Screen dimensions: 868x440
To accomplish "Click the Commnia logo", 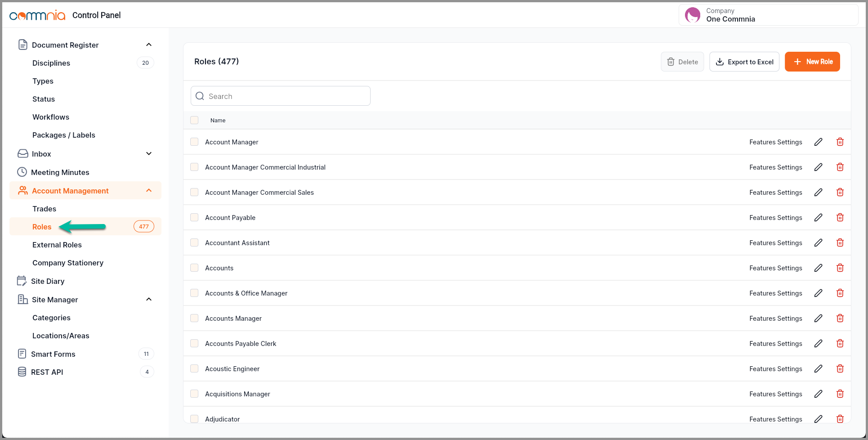I will coord(37,15).
